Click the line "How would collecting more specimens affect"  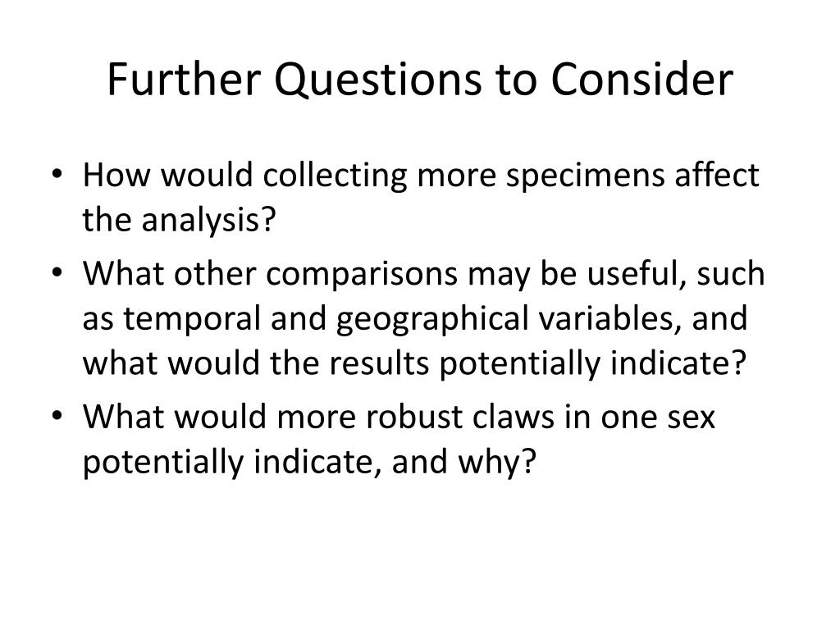point(421,176)
